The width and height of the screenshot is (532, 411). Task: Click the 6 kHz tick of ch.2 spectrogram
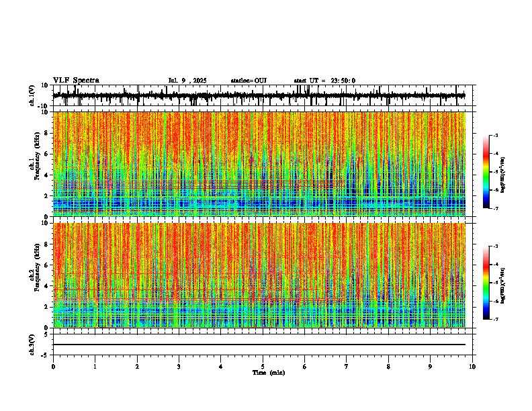tap(46, 265)
